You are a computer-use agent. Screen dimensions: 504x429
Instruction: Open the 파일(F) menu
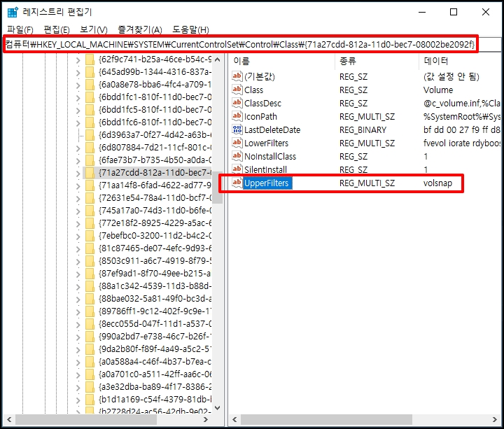(x=20, y=29)
